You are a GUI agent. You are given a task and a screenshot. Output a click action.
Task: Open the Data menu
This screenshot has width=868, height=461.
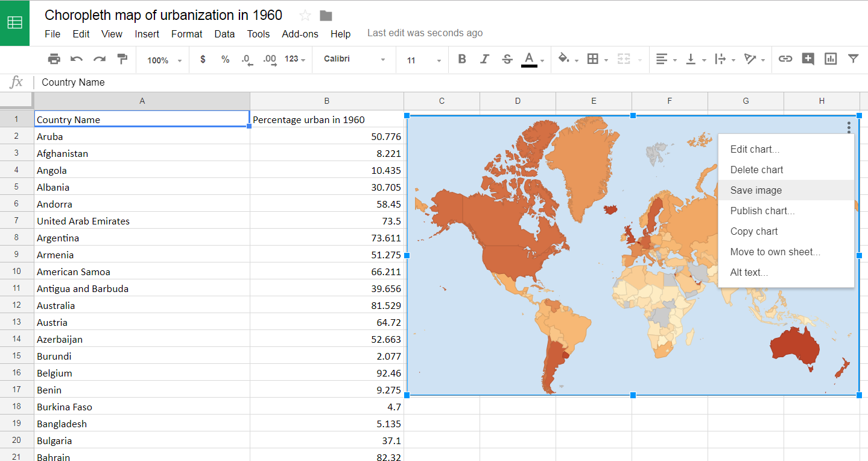224,34
